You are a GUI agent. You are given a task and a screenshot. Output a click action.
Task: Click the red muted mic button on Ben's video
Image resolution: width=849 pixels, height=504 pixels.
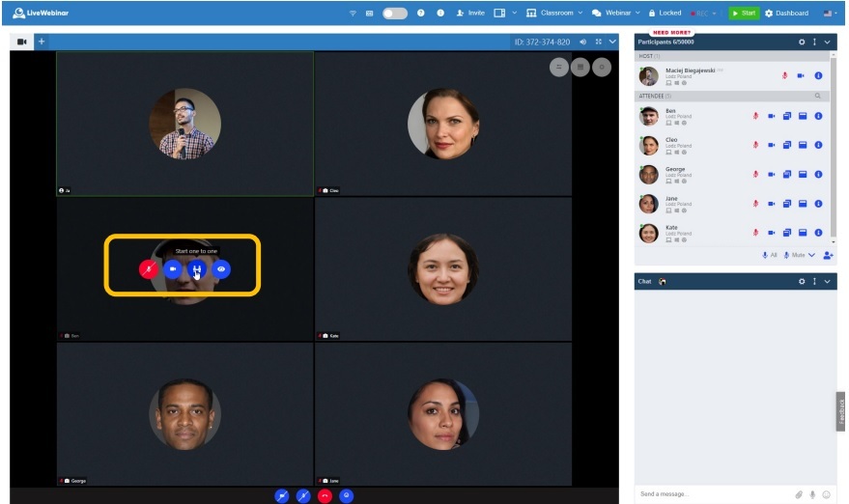tap(149, 269)
